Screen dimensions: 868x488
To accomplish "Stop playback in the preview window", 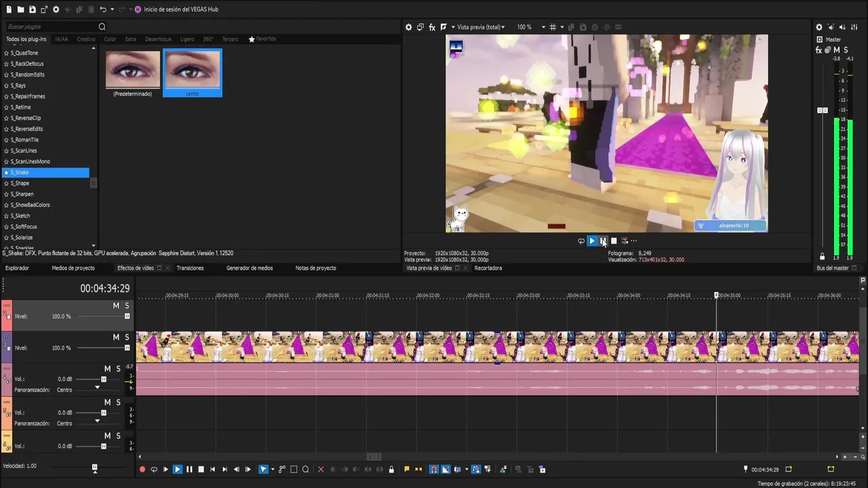I will (614, 241).
